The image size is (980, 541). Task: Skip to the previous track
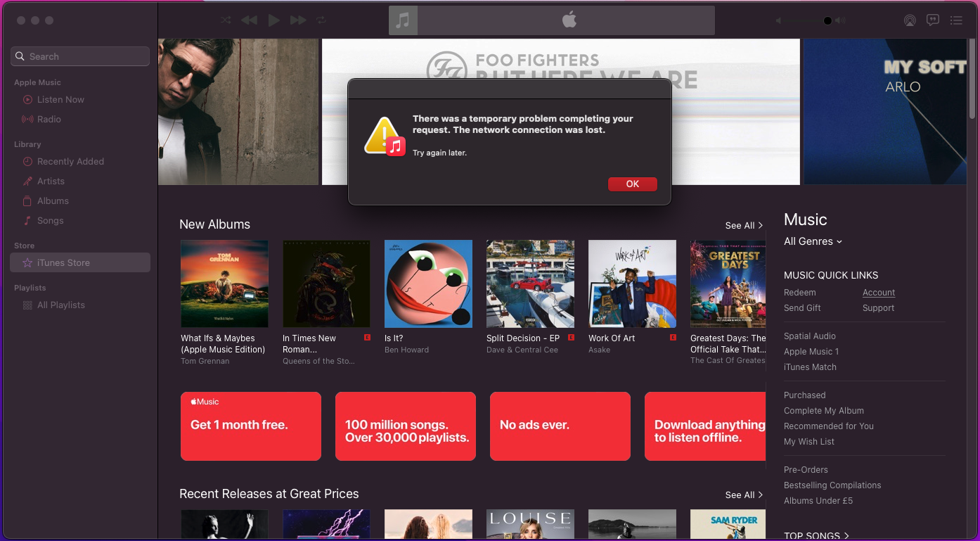pos(249,20)
